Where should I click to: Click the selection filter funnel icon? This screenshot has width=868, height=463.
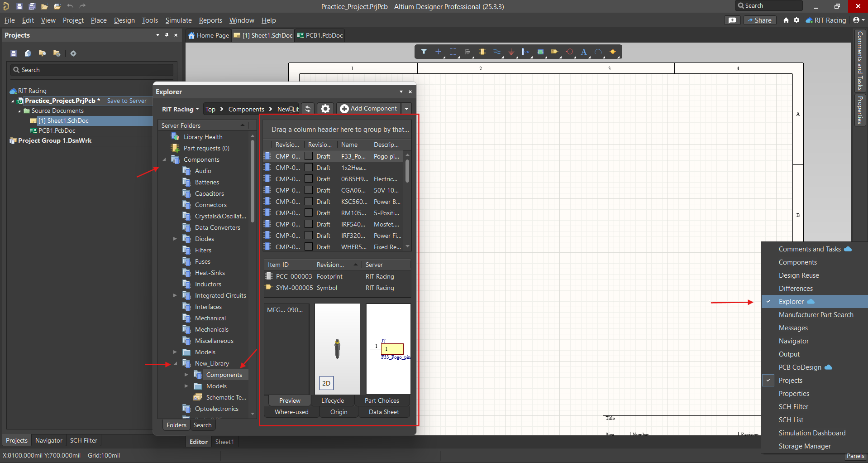(424, 52)
